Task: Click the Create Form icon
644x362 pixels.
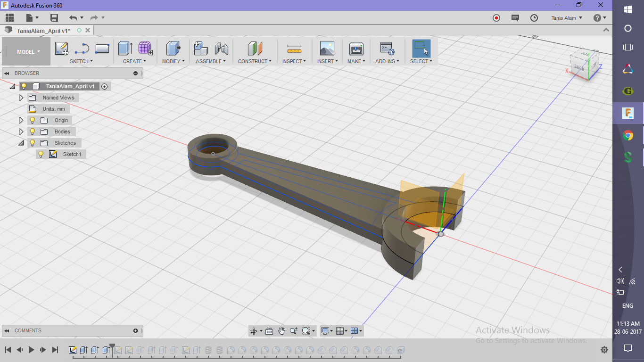Action: click(145, 49)
